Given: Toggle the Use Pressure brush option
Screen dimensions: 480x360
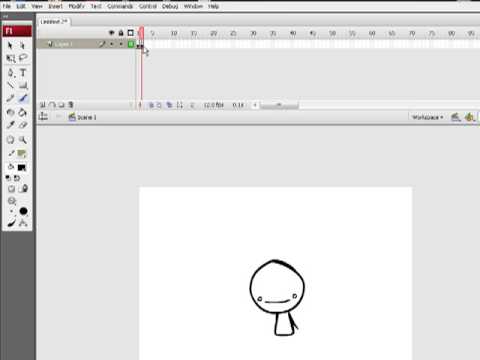Looking at the screenshot, I should click(11, 223).
